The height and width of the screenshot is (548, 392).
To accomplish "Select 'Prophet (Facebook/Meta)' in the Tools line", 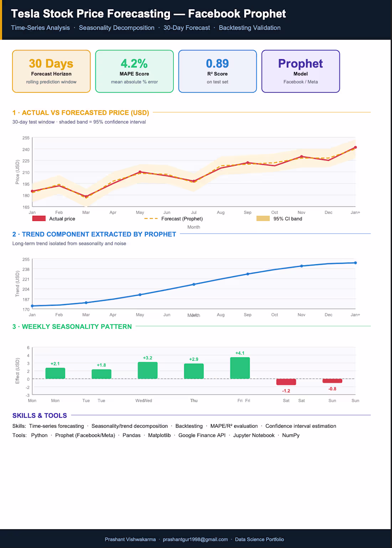I will click(85, 435).
